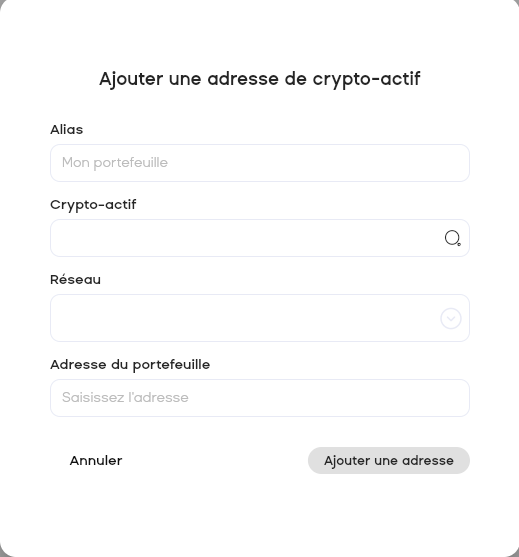Image resolution: width=519 pixels, height=557 pixels.
Task: Open the Crypto-actif search selector box
Action: click(x=260, y=238)
